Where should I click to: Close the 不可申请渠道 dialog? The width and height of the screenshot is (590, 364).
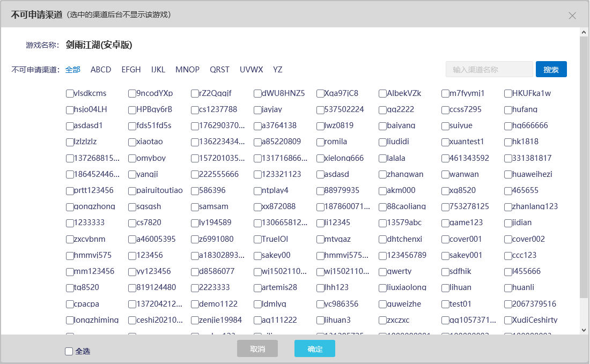[572, 16]
